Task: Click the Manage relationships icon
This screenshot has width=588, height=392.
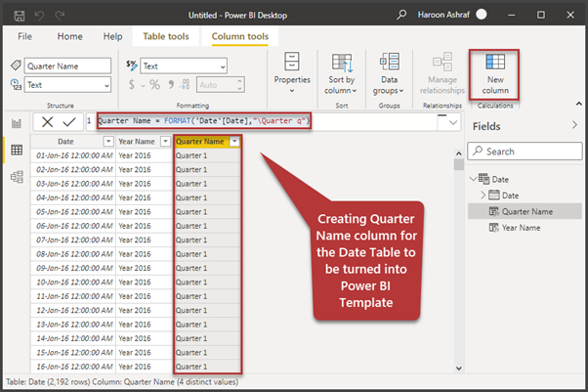Action: point(442,62)
